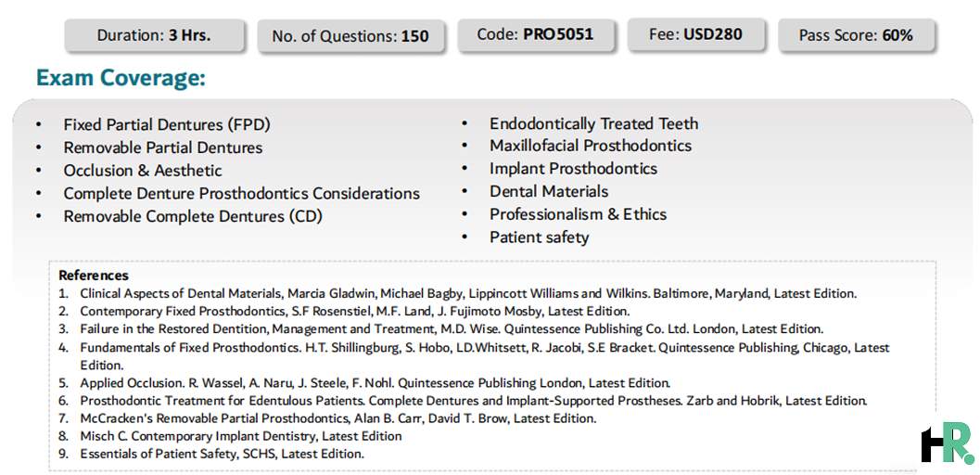This screenshot has width=980, height=475.
Task: Select the No. of Questions 150 badge
Action: pos(350,37)
